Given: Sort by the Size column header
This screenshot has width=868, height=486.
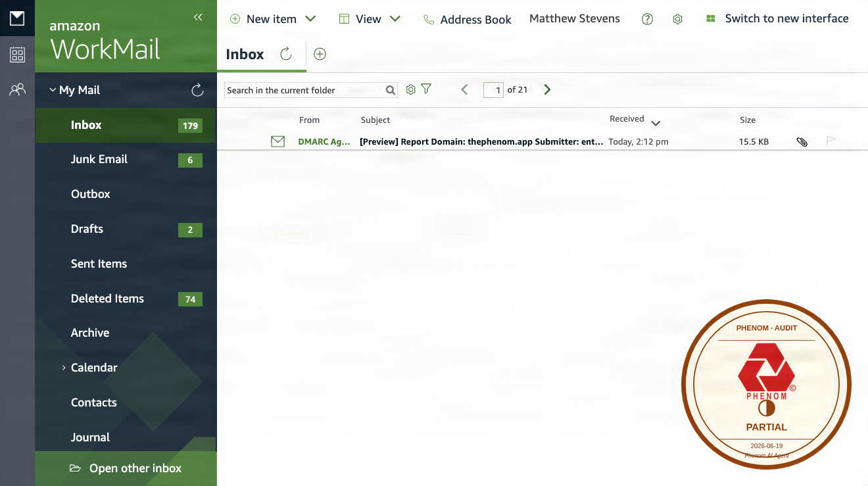Looking at the screenshot, I should click(748, 120).
